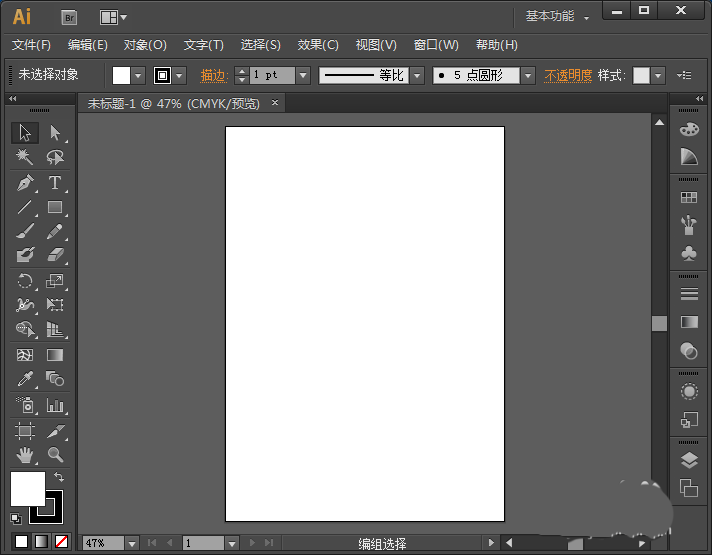Screen dimensions: 712x555
Task: Reset to default fill and stroke
Action: pos(15,519)
